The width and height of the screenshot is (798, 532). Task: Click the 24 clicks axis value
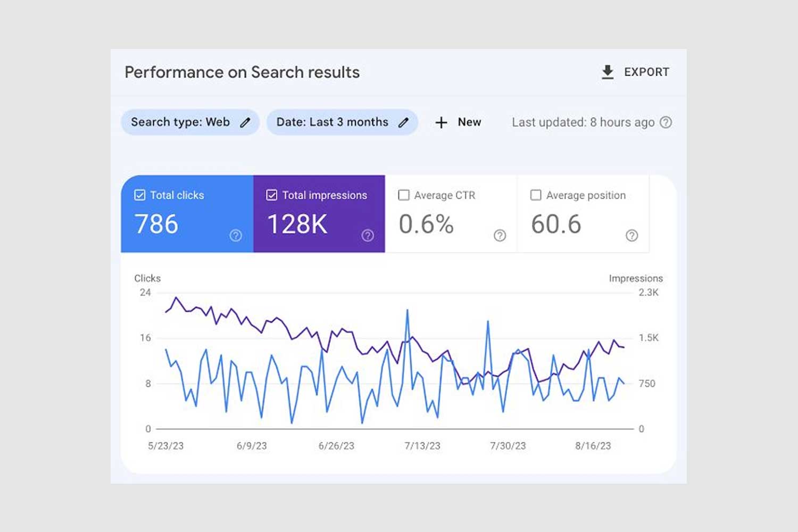(x=145, y=293)
